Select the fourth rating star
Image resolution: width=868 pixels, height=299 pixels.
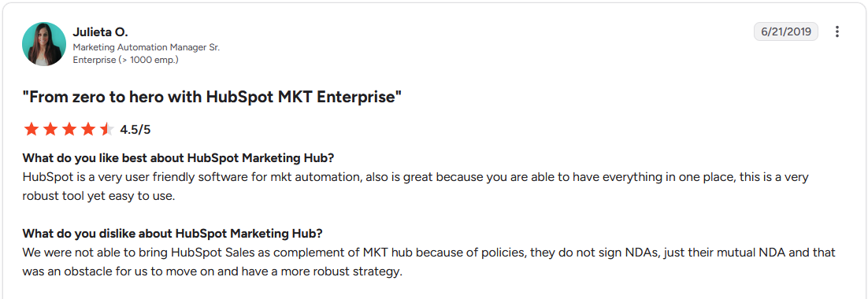coord(88,130)
